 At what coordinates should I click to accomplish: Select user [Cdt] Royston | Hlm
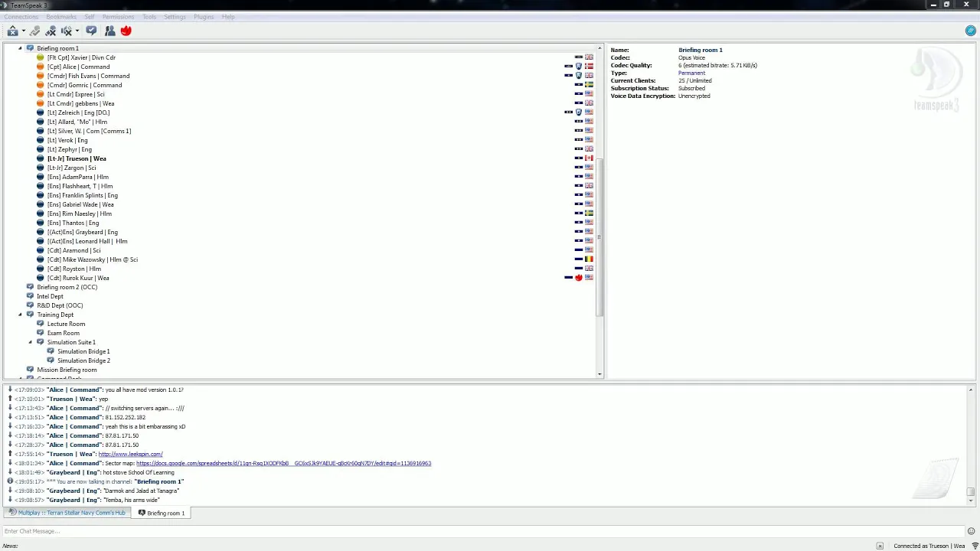click(74, 269)
